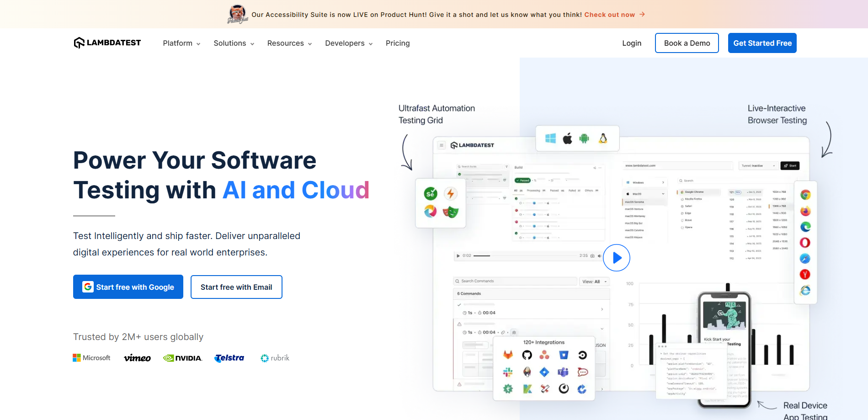The image size is (868, 420).
Task: Expand the Solutions dropdown menu
Action: [x=234, y=43]
